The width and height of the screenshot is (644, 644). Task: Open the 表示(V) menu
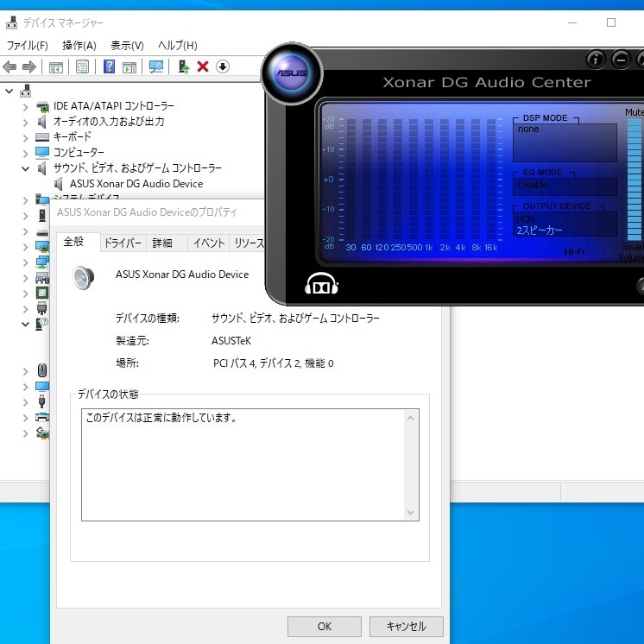(x=127, y=45)
